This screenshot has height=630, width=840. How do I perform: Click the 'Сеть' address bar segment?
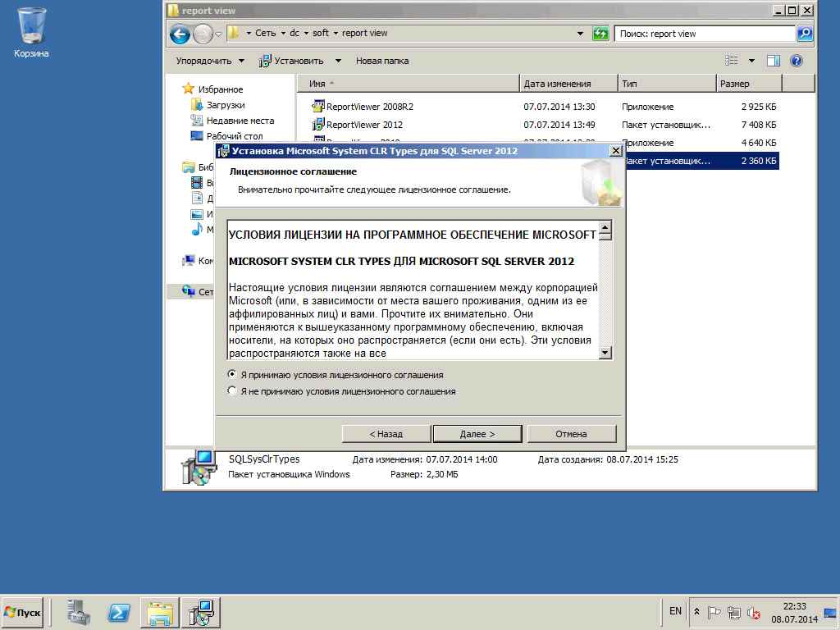tap(265, 33)
